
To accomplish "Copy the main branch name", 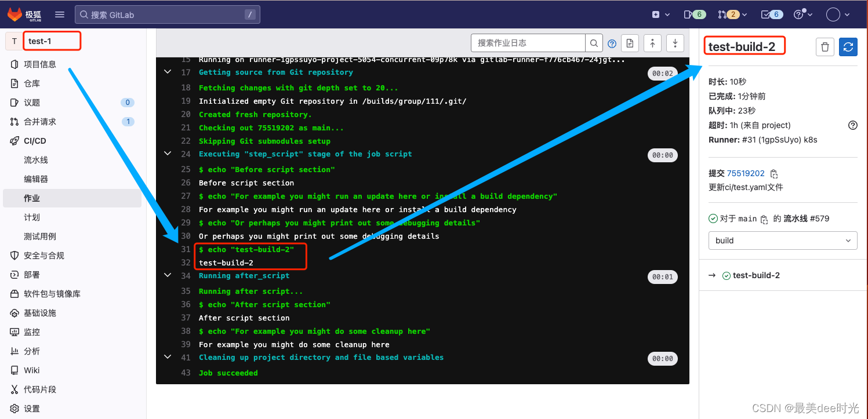I will [x=764, y=219].
